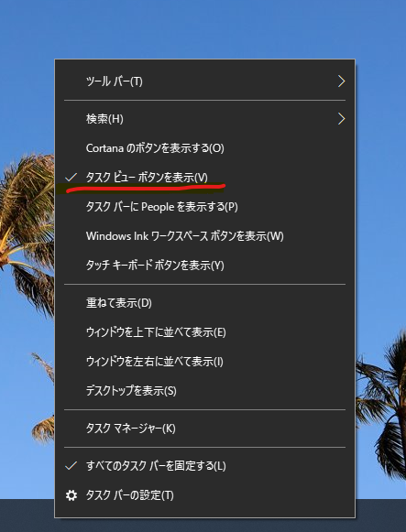Uncheck タスク ビュー ボタンを表示(V)
This screenshot has width=406, height=532.
click(x=204, y=177)
